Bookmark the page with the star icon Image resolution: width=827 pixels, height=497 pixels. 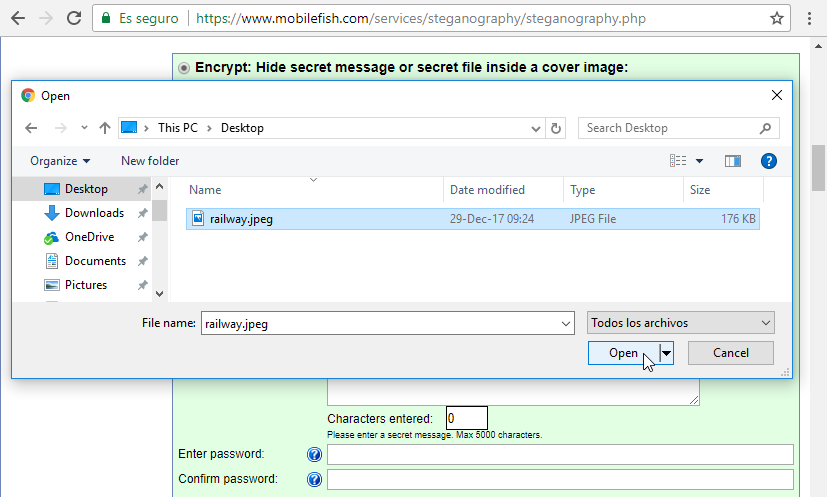[x=777, y=18]
